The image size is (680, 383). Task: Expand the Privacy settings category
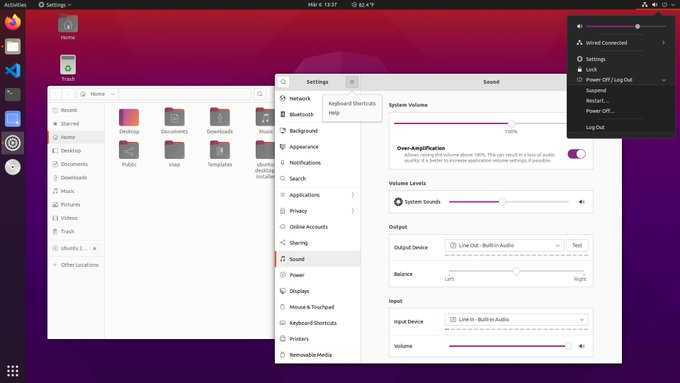[317, 211]
